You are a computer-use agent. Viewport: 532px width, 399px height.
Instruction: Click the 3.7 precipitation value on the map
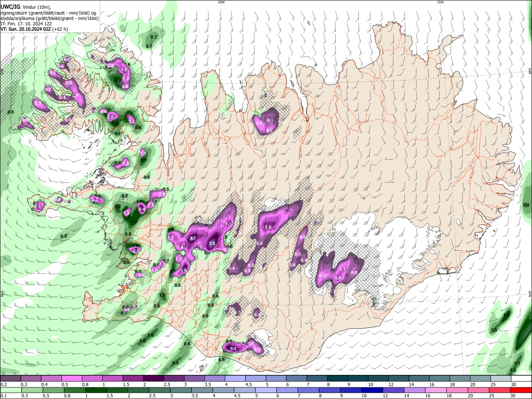193,238
